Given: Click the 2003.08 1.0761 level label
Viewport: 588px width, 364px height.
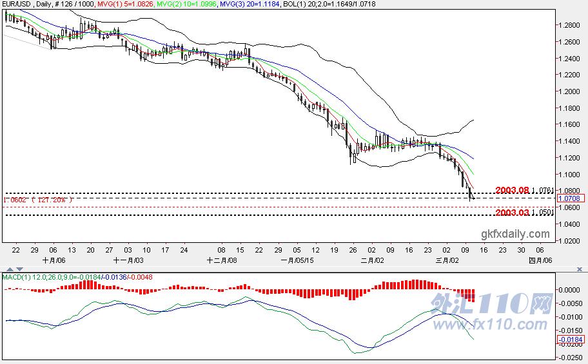Looking at the screenshot, I should [x=524, y=190].
